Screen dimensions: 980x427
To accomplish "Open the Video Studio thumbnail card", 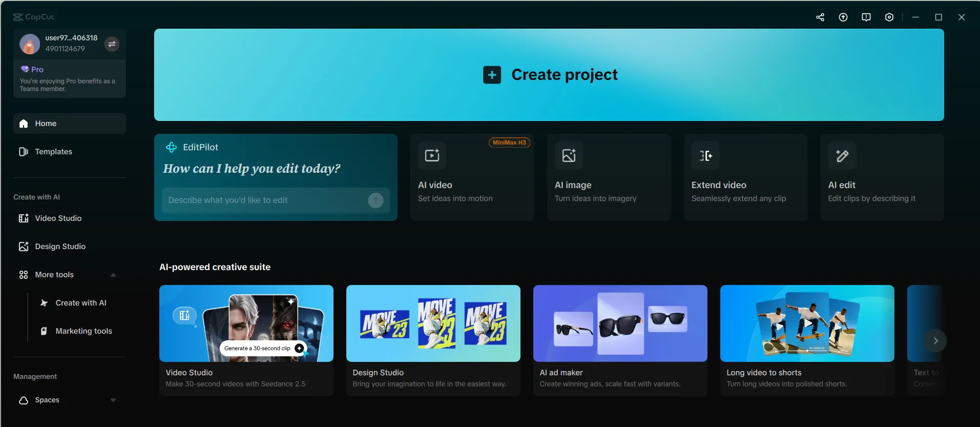I will (x=246, y=323).
